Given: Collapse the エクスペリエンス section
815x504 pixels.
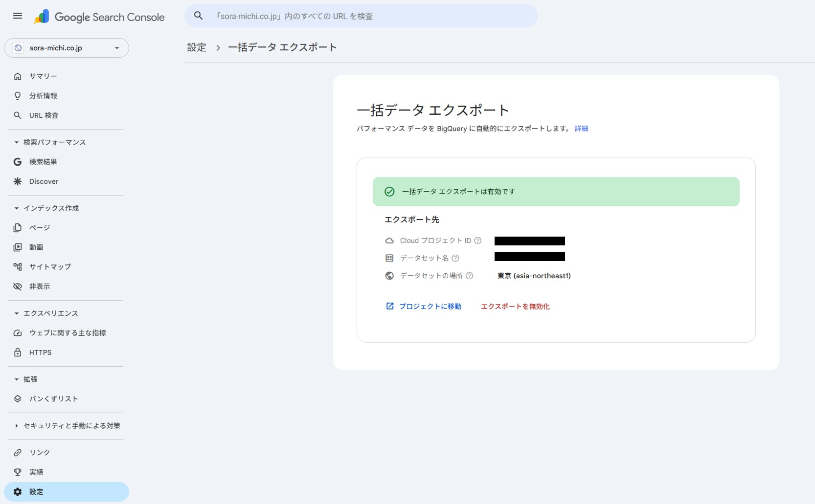Looking at the screenshot, I should tap(17, 313).
